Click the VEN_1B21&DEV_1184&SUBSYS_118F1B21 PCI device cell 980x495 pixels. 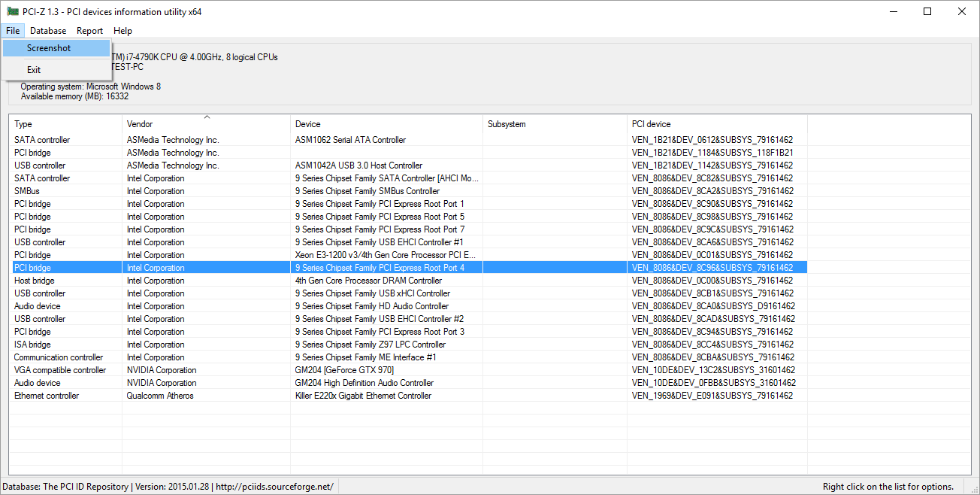pos(712,153)
